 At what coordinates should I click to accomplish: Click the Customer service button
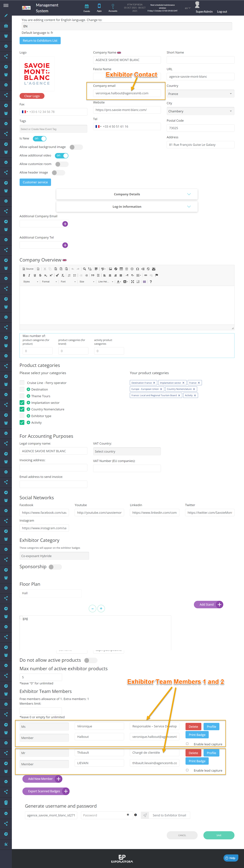[35, 182]
